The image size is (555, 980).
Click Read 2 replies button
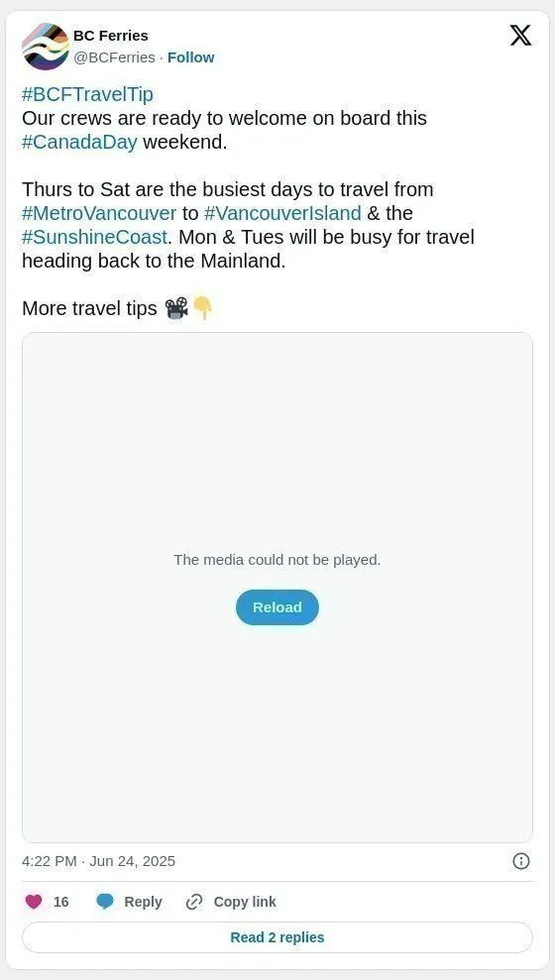tap(277, 937)
